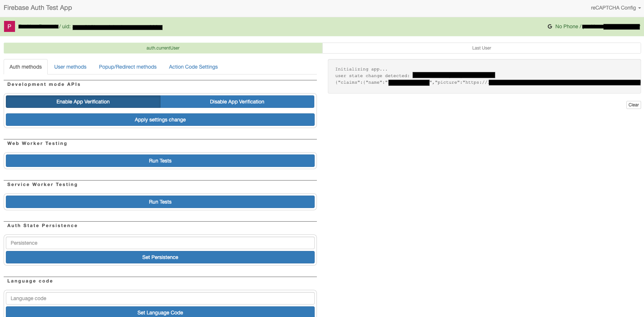Viewport: 644px width, 317px height.
Task: Click the 'uid:' label in header
Action: pyautogui.click(x=66, y=26)
